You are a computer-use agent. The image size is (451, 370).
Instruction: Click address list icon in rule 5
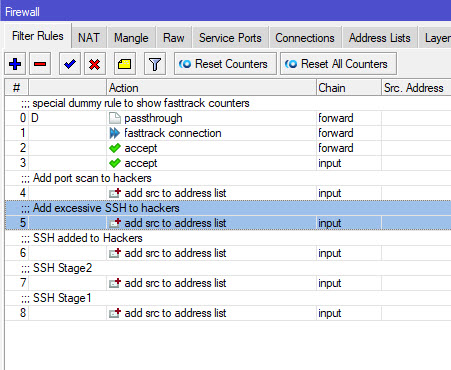click(x=115, y=223)
